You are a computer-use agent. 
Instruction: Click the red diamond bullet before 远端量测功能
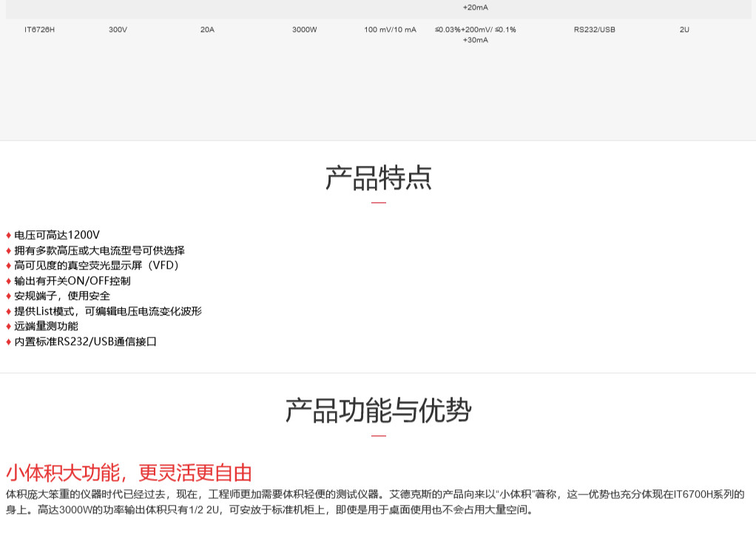(x=9, y=326)
